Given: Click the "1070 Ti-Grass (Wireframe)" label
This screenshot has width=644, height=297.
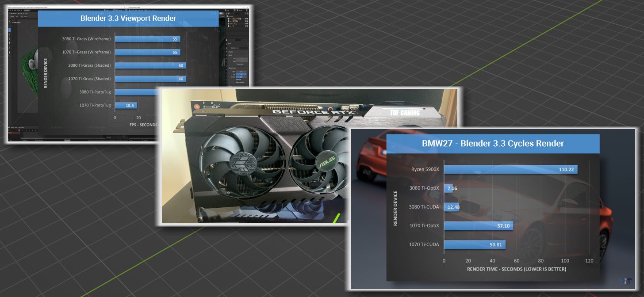Looking at the screenshot, I should [86, 52].
